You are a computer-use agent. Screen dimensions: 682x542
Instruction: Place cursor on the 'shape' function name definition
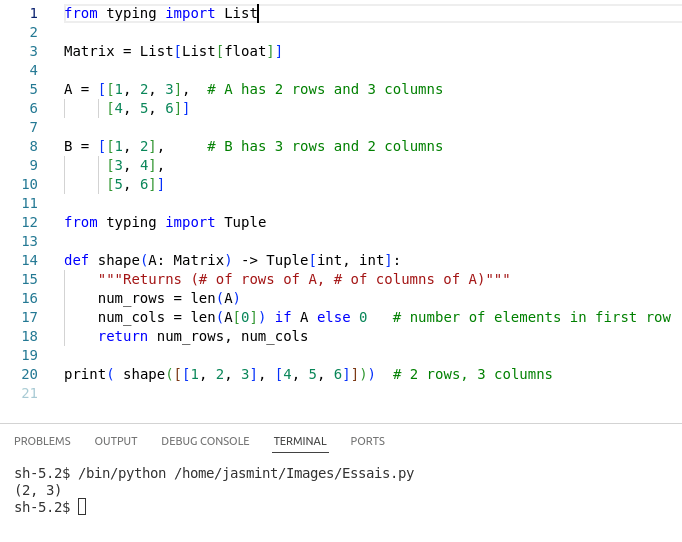(x=118, y=260)
